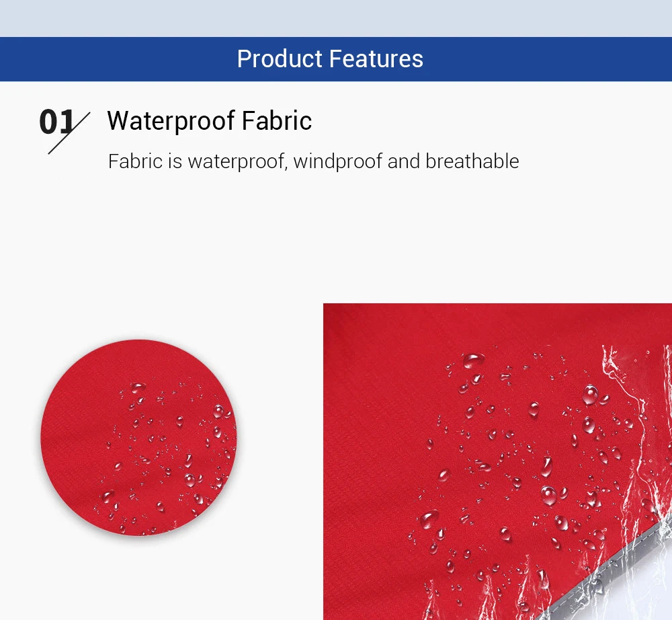
Task: Select the Waterproof Fabric heading
Action: (209, 121)
